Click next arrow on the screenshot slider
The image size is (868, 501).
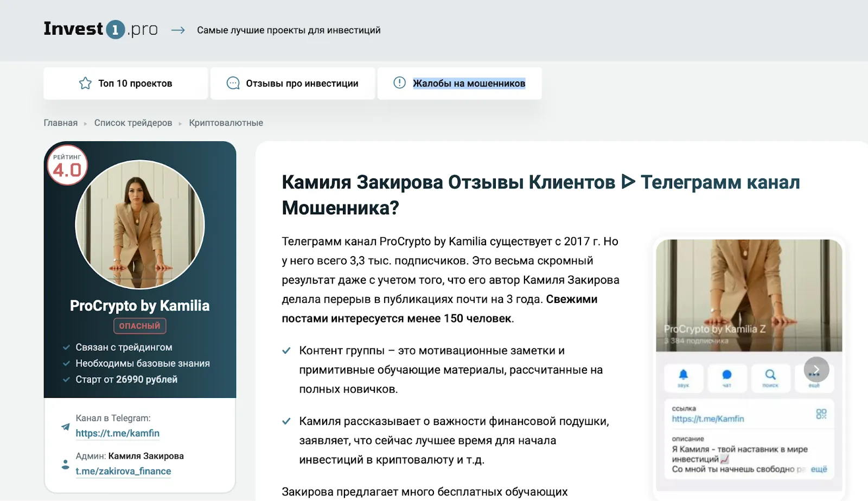pos(816,370)
